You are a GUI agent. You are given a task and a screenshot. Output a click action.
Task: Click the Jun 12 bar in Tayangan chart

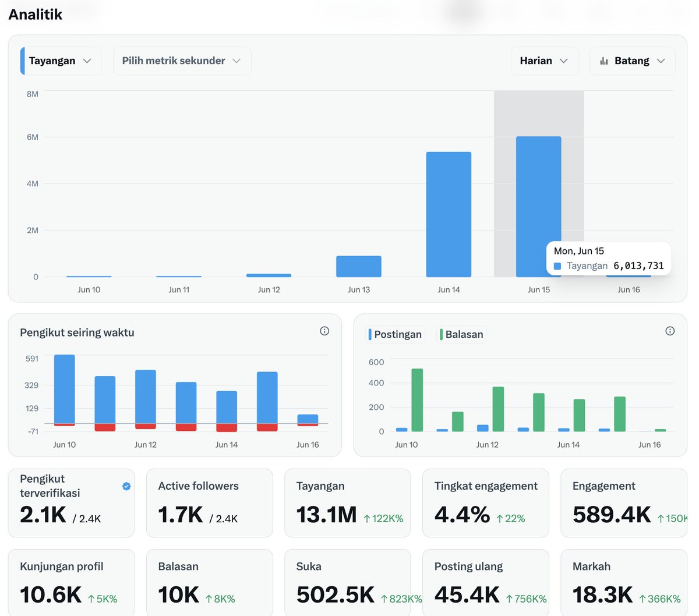tap(269, 275)
